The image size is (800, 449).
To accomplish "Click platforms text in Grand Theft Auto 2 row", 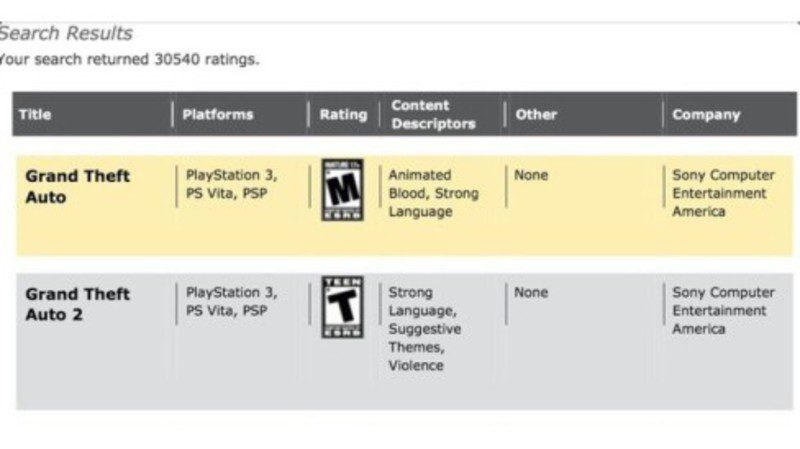I will (231, 301).
